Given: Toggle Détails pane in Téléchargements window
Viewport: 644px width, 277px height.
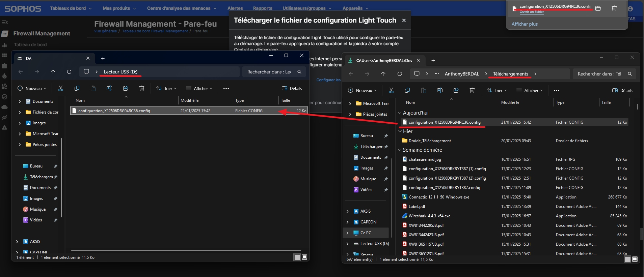Looking at the screenshot, I should (622, 90).
